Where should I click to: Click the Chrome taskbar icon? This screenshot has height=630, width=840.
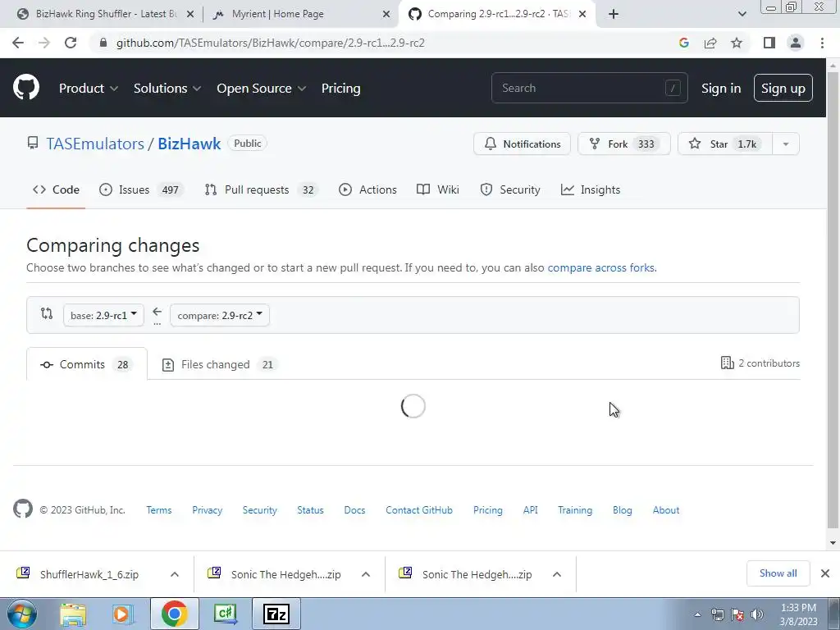174,614
